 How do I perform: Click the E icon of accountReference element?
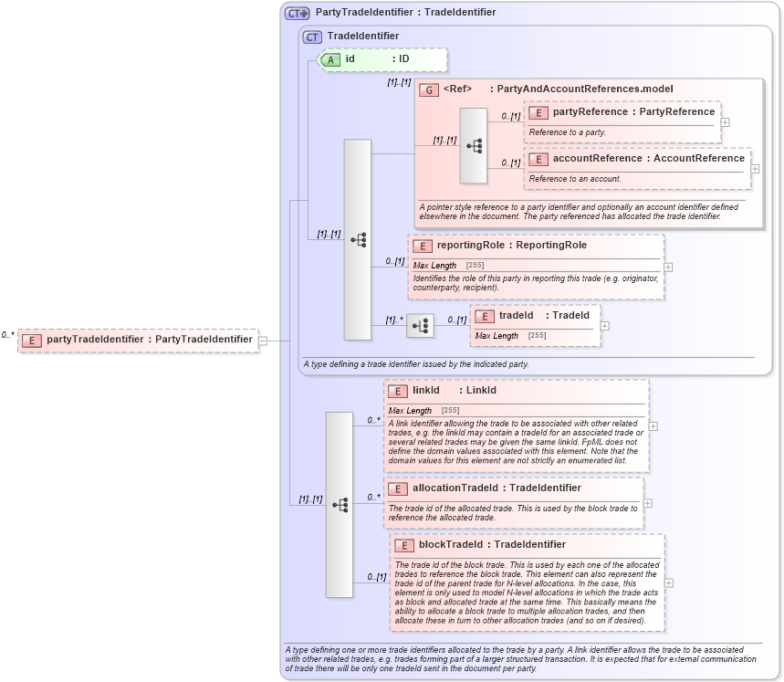point(538,160)
